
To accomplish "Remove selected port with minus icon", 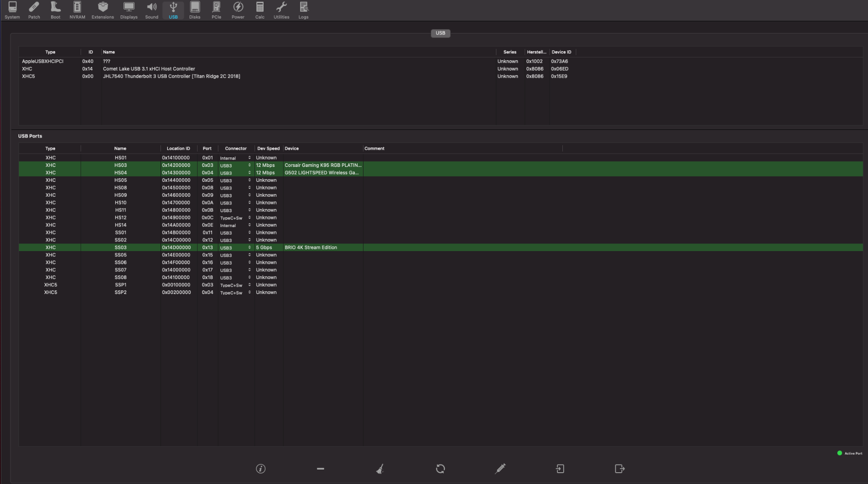I will coord(321,469).
